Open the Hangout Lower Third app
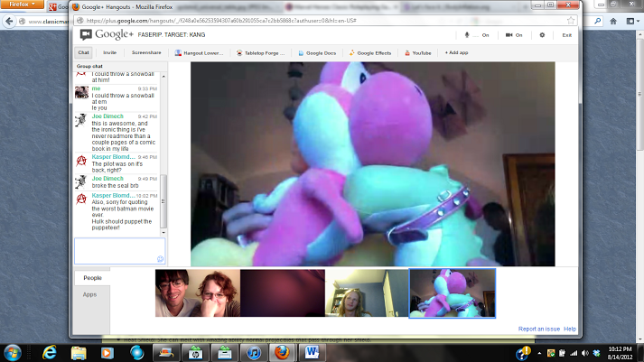The image size is (644, 362). [x=200, y=53]
